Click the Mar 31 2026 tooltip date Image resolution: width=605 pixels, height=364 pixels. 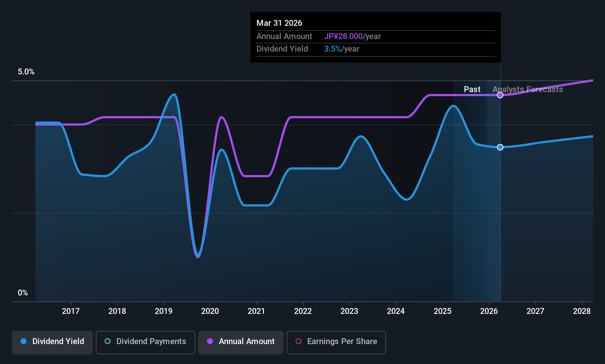[x=279, y=23]
